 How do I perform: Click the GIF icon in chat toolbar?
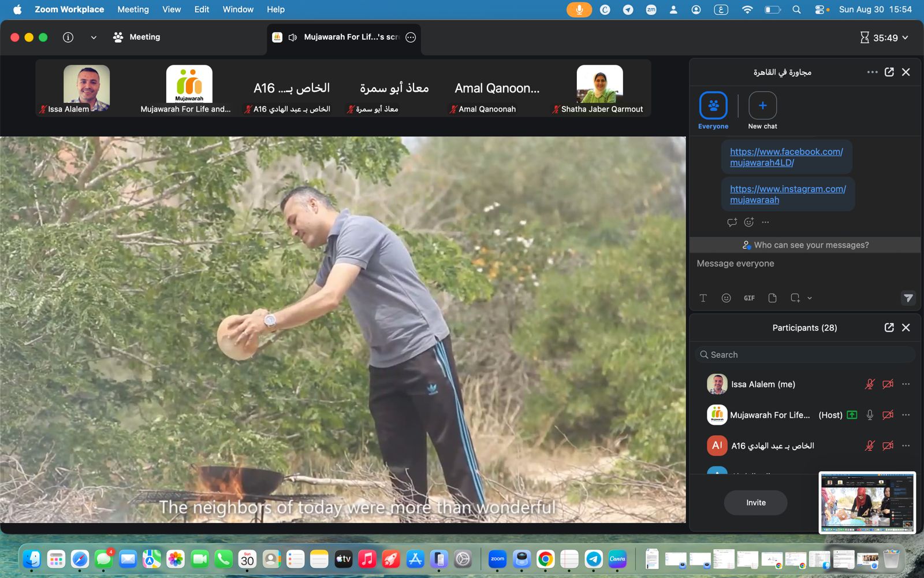click(749, 298)
